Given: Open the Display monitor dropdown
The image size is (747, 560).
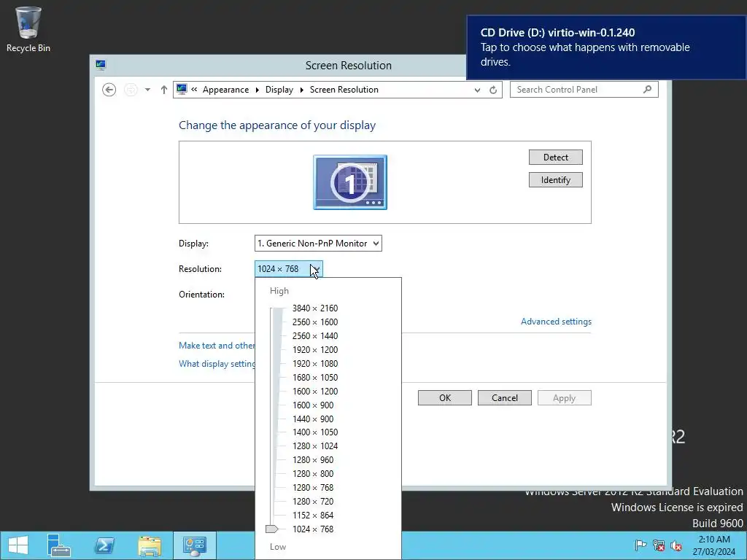Looking at the screenshot, I should tap(318, 244).
